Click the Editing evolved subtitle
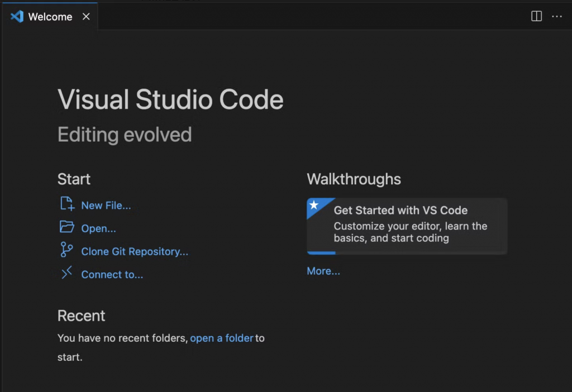This screenshot has width=572, height=392. (125, 135)
